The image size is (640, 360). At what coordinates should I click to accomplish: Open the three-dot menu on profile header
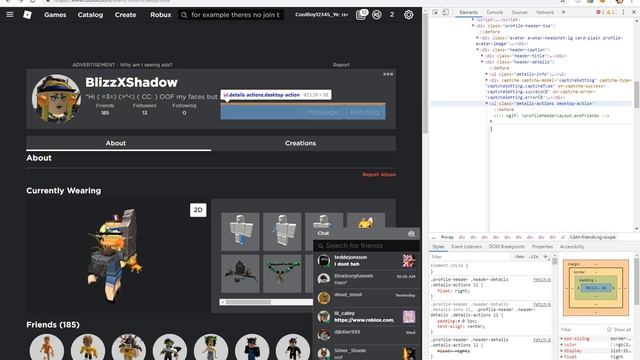click(388, 74)
